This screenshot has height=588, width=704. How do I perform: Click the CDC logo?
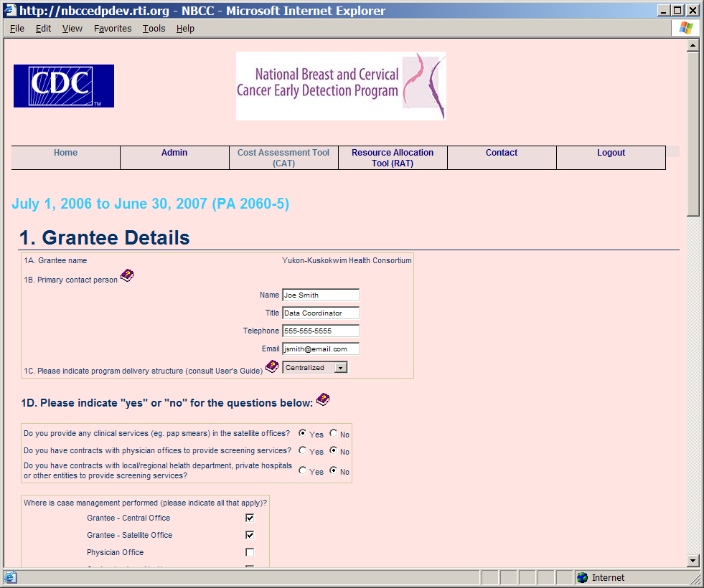click(64, 86)
